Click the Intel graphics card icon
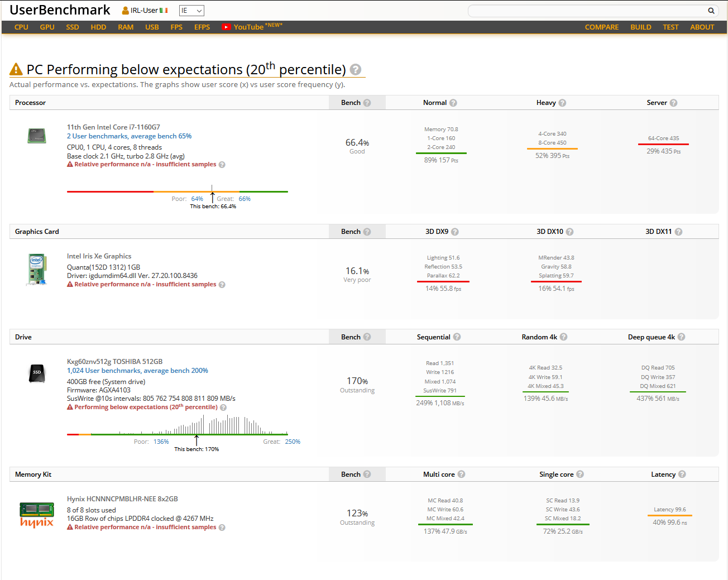The width and height of the screenshot is (728, 580). (x=36, y=269)
